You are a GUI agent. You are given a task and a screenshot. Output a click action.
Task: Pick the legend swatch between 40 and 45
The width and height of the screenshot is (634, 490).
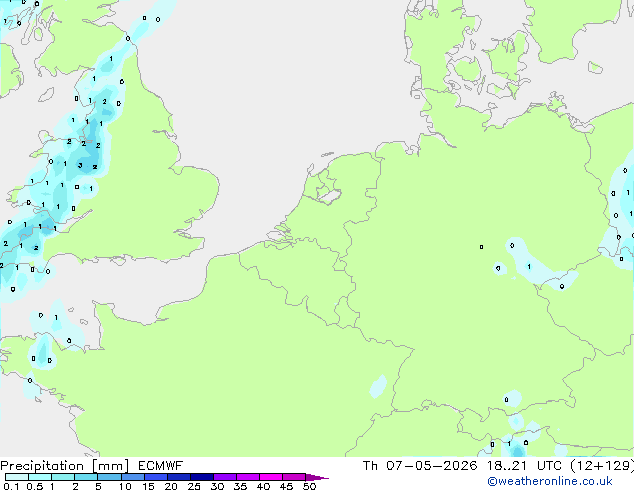point(271,477)
